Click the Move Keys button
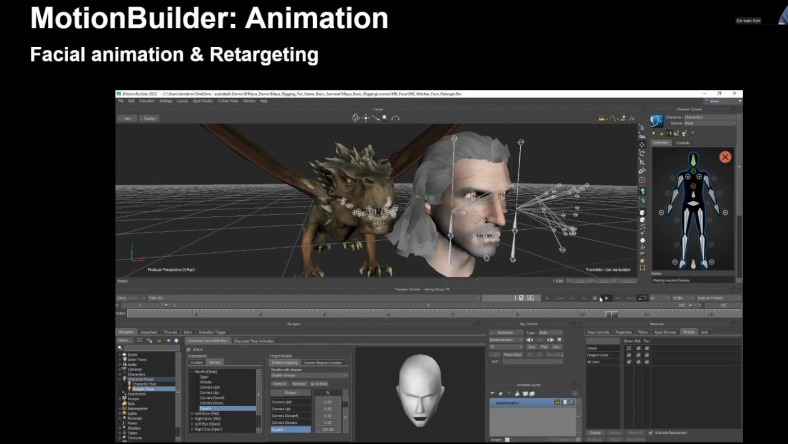 point(513,354)
